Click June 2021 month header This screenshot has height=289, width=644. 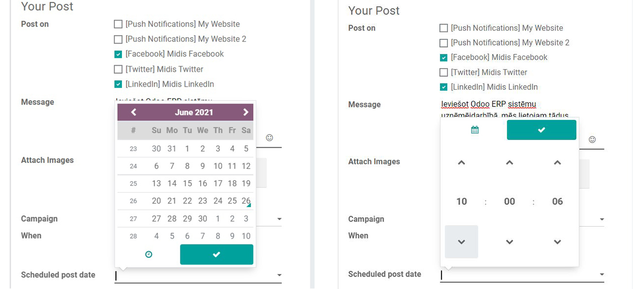coord(194,112)
